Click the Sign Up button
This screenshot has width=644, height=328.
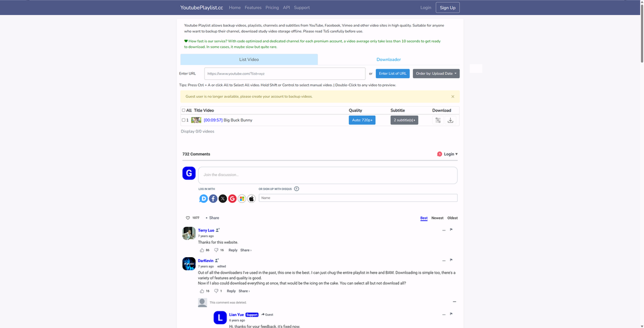click(x=448, y=8)
